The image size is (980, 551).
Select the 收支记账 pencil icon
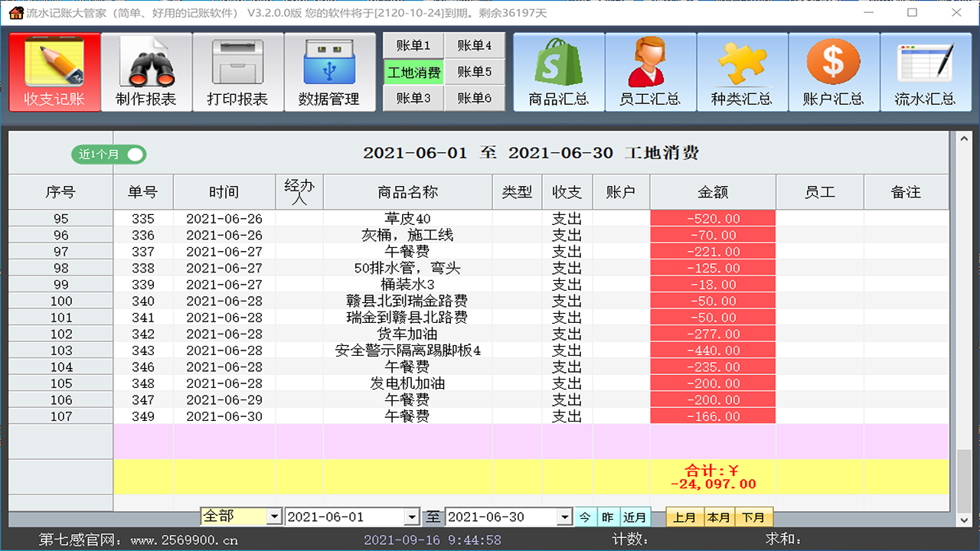(x=54, y=71)
